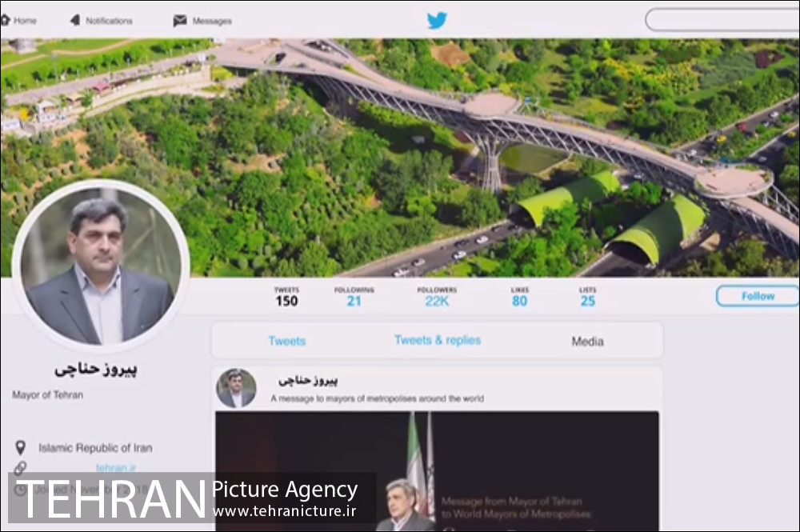Image resolution: width=800 pixels, height=532 pixels.
Task: Open Messages in navigation bar
Action: coord(202,21)
